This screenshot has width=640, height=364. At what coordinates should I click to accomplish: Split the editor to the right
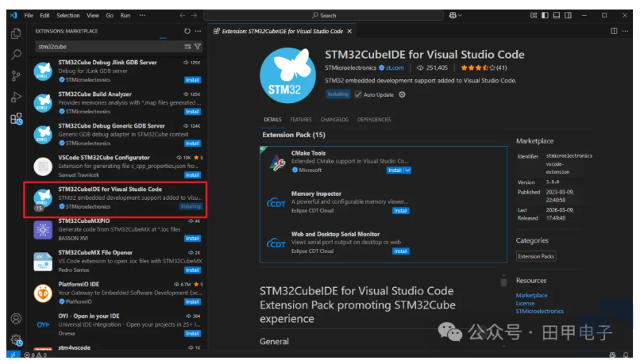click(614, 31)
